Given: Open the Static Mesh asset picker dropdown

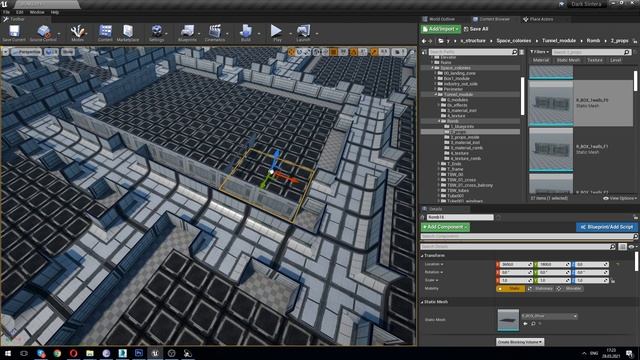Looking at the screenshot, I should coord(549,316).
